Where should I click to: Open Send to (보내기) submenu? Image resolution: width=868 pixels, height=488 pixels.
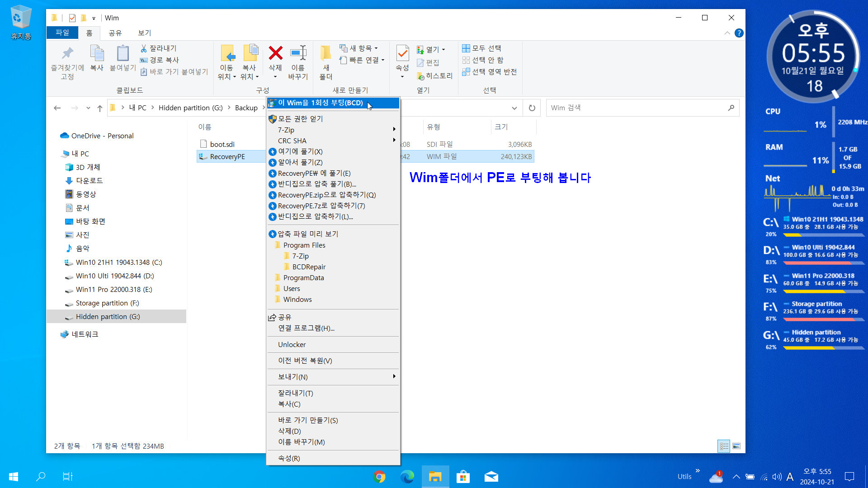[x=333, y=377]
